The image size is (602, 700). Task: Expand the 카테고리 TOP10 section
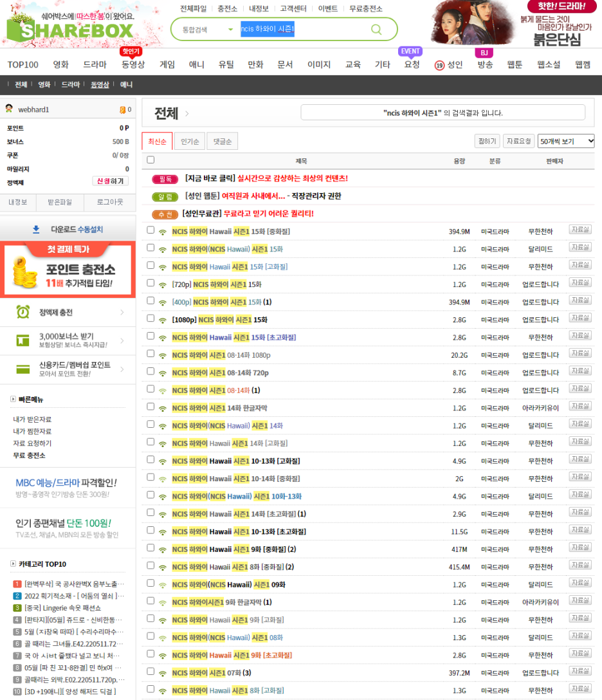[x=13, y=564]
